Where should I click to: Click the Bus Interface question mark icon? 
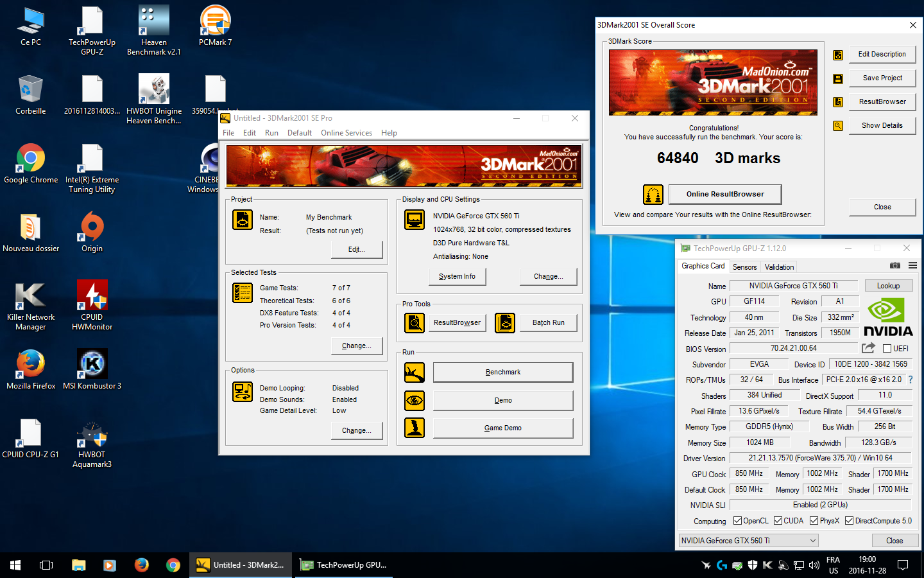tap(911, 380)
